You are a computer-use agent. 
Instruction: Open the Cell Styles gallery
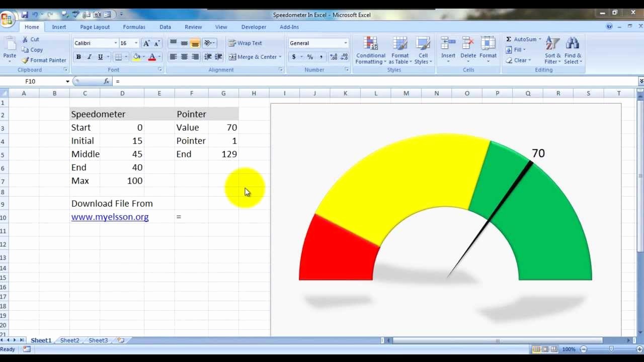pyautogui.click(x=423, y=50)
